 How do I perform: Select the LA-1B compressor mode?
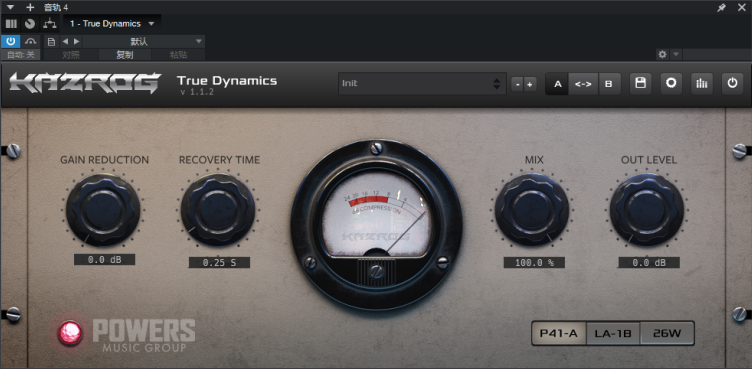613,333
